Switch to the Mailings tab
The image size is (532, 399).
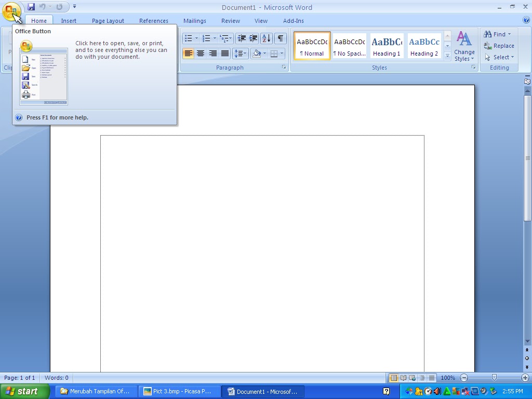coord(194,21)
